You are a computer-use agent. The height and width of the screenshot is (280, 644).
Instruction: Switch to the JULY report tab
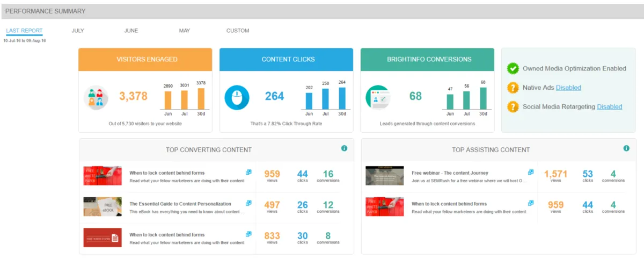78,31
